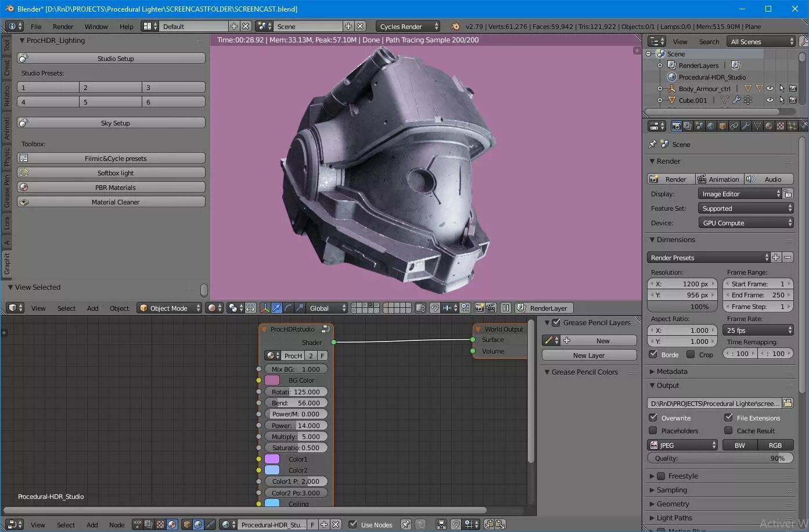Browse output folder next to the path field
Image resolution: width=809 pixels, height=532 pixels.
(788, 403)
